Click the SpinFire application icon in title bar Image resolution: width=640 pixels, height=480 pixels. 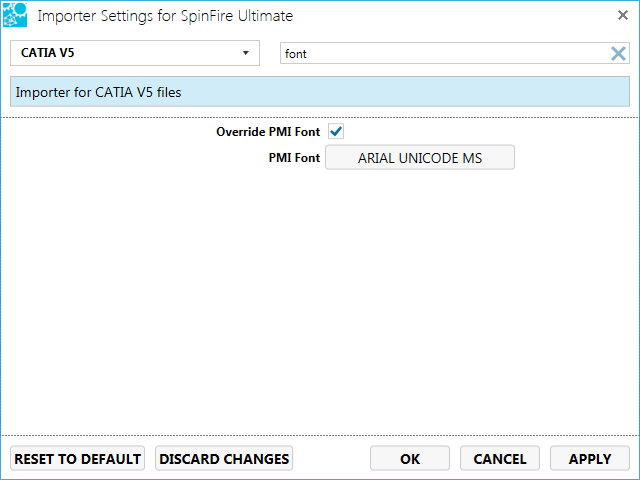(x=15, y=15)
